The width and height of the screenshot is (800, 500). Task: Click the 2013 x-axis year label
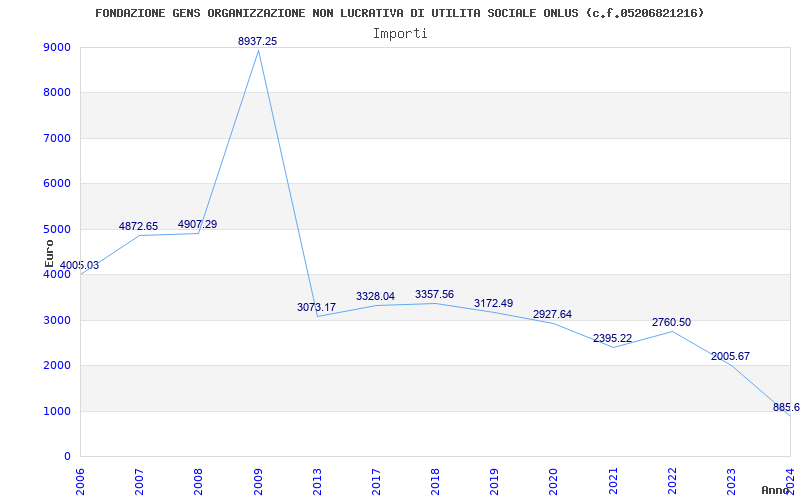317,481
